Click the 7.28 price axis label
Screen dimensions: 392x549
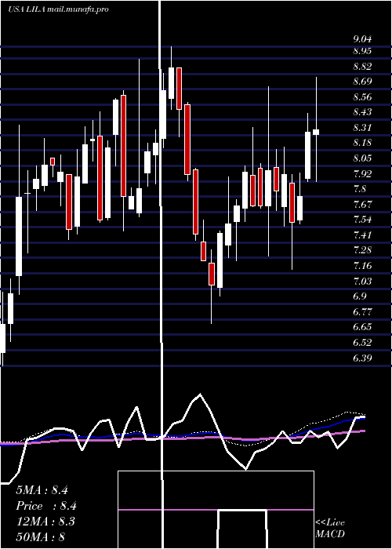(362, 250)
